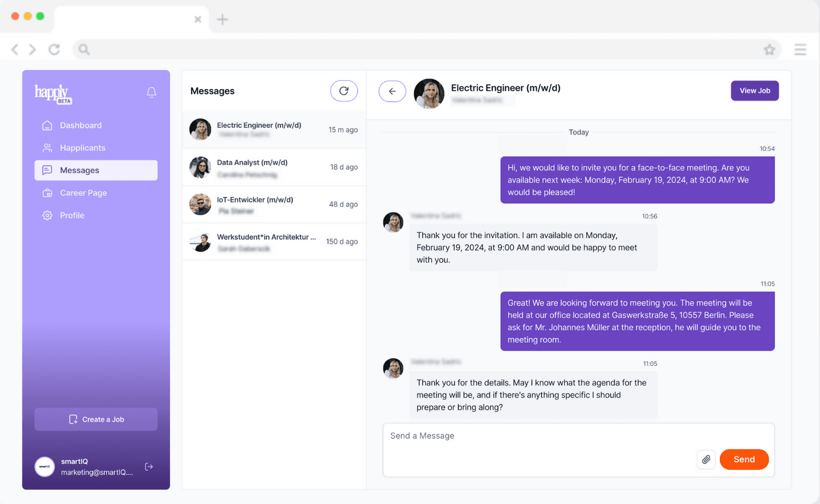The height and width of the screenshot is (504, 820).
Task: Open the browser hamburger menu
Action: click(x=800, y=50)
